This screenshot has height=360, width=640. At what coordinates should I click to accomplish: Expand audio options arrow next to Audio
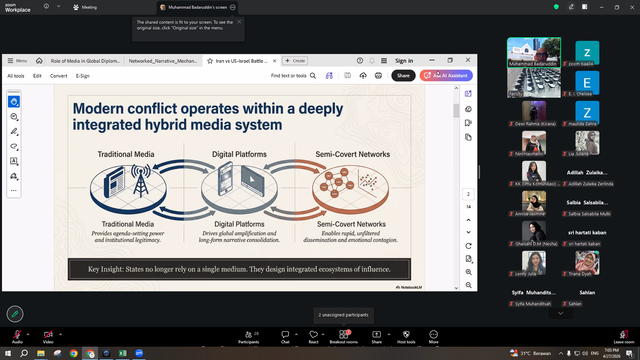coord(28,334)
